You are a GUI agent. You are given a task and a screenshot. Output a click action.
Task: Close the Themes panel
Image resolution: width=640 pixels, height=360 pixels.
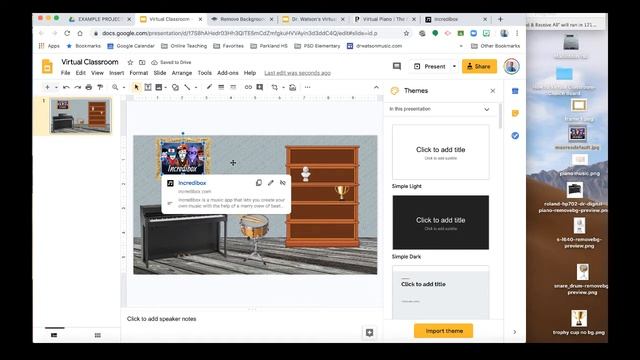493,91
